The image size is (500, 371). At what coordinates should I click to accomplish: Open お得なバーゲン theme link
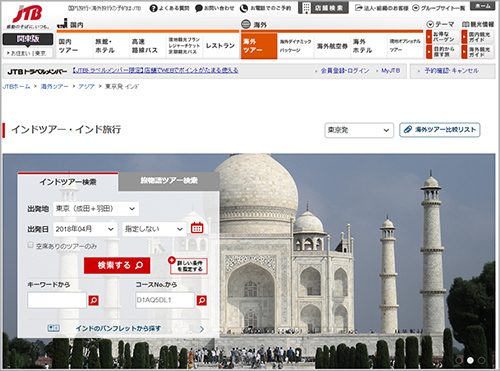pyautogui.click(x=442, y=37)
